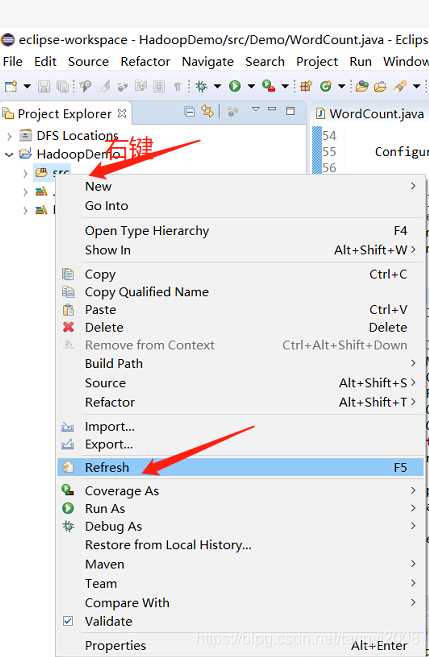Click the green Run toolbar button
Screen dimensions: 429x657
coord(235,86)
